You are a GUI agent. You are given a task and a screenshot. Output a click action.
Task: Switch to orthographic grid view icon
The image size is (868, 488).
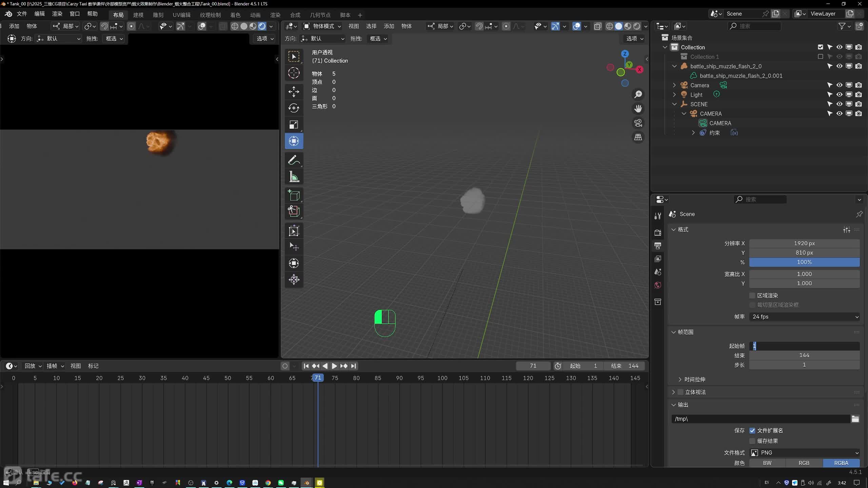638,137
